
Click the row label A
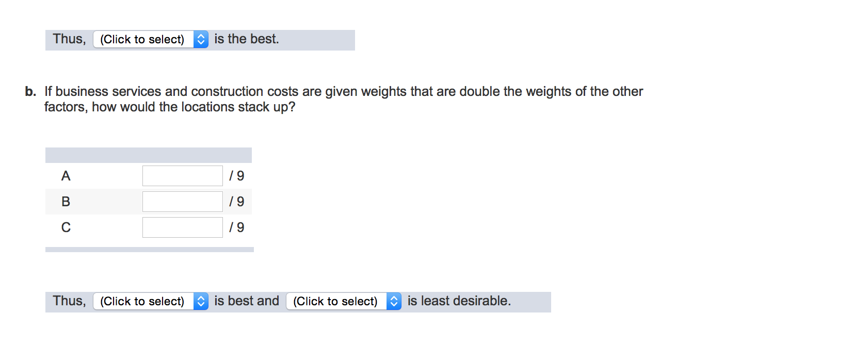[x=66, y=176]
